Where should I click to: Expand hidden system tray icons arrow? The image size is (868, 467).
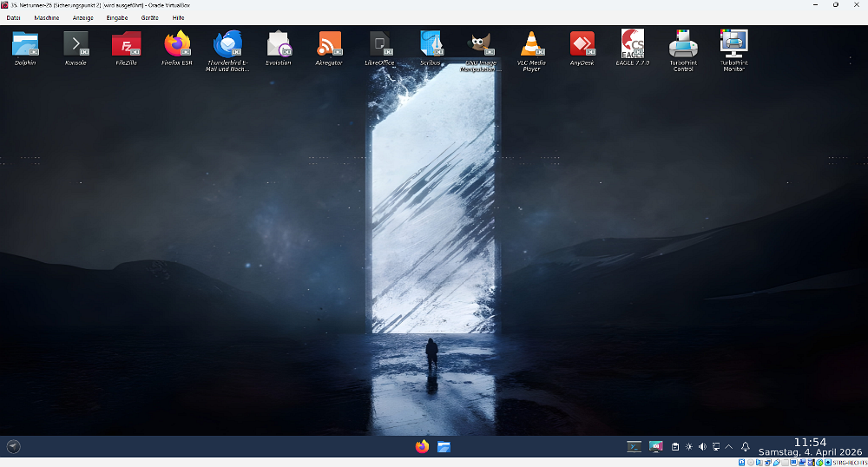coord(729,447)
